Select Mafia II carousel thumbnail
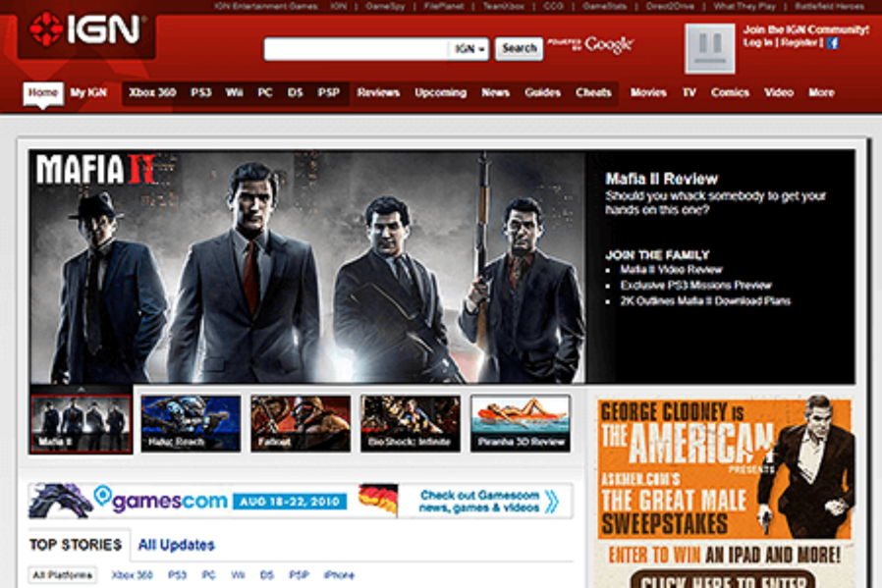The height and width of the screenshot is (588, 882). (x=81, y=423)
